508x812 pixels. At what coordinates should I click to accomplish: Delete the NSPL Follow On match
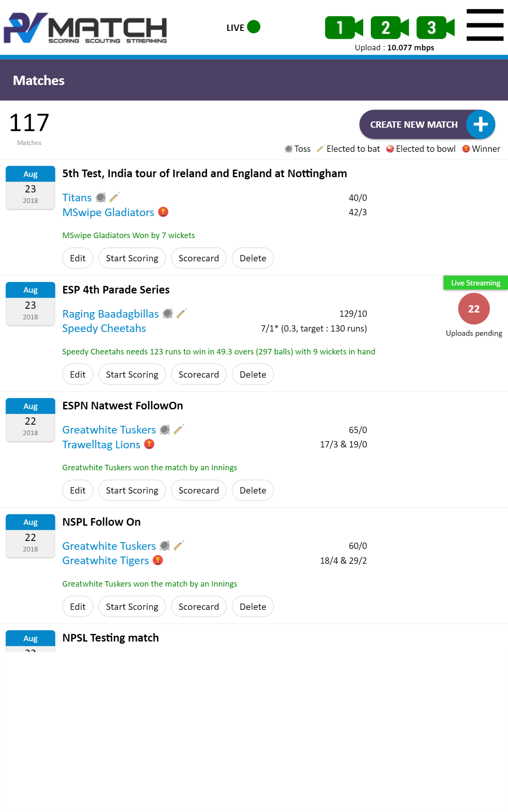click(x=253, y=606)
